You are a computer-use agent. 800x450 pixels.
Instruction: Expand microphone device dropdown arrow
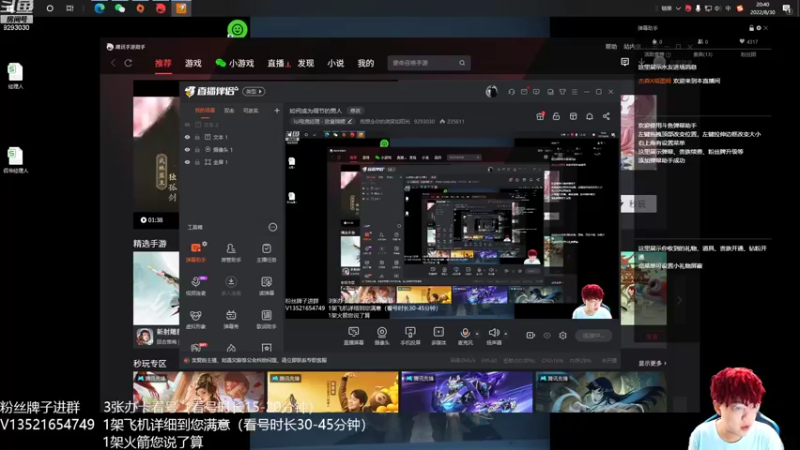point(477,334)
